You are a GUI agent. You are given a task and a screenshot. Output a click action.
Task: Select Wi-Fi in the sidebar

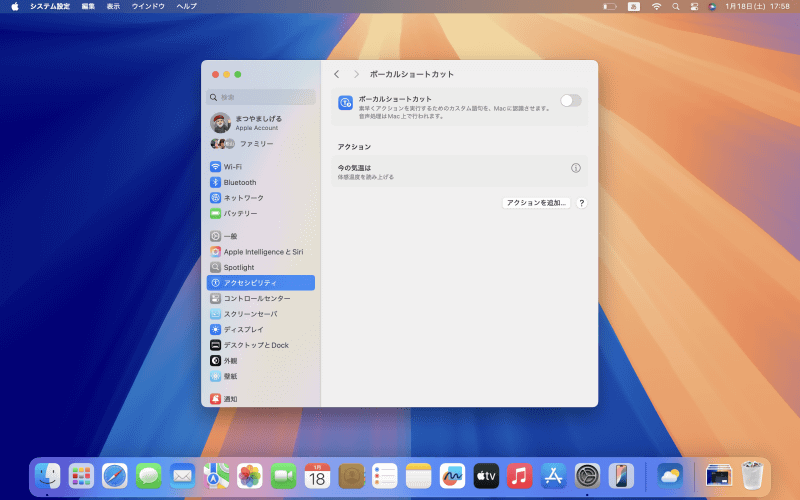click(x=261, y=167)
